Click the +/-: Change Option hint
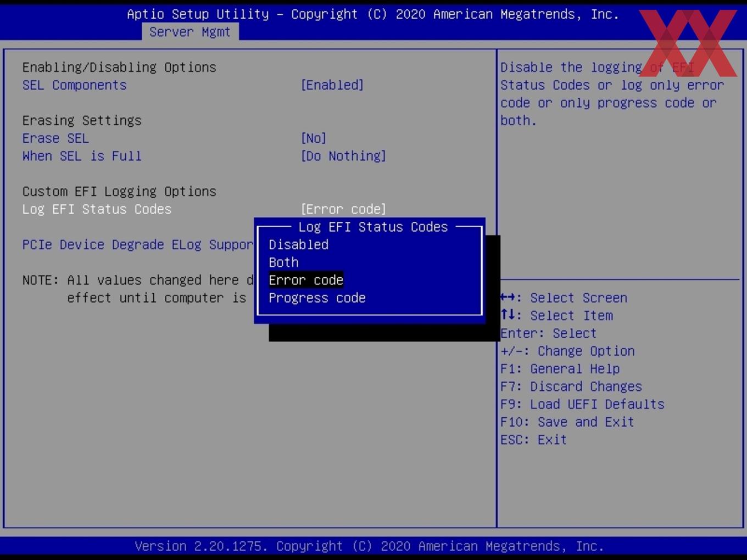The height and width of the screenshot is (560, 747). point(568,351)
